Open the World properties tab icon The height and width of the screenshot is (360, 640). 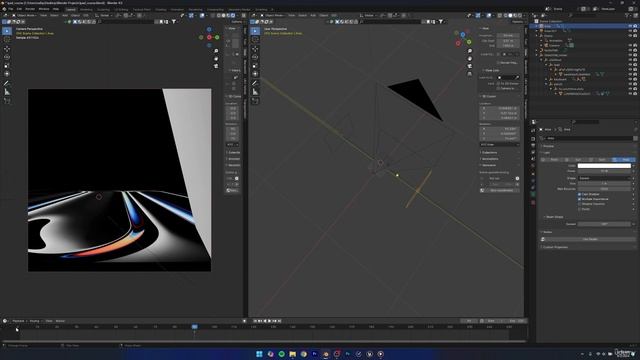pos(533,166)
